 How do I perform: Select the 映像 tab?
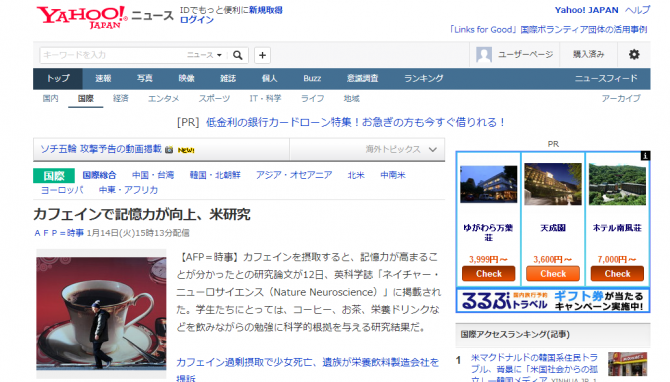point(186,78)
